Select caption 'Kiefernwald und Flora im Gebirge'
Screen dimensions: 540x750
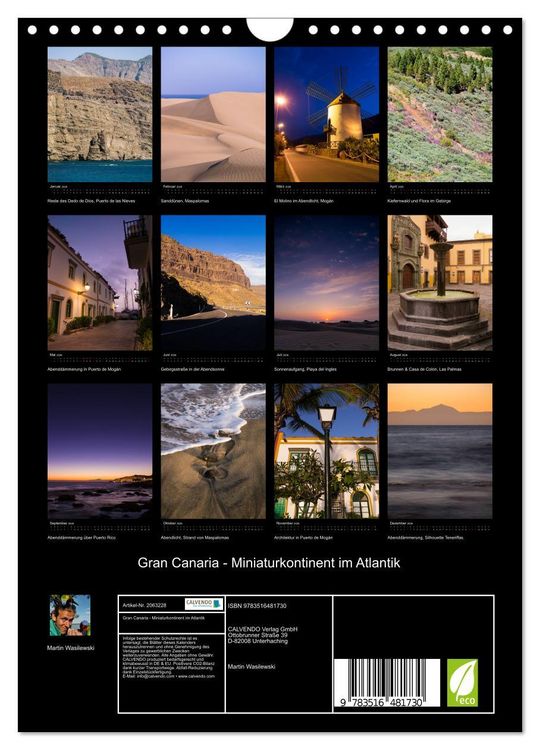coord(419,201)
